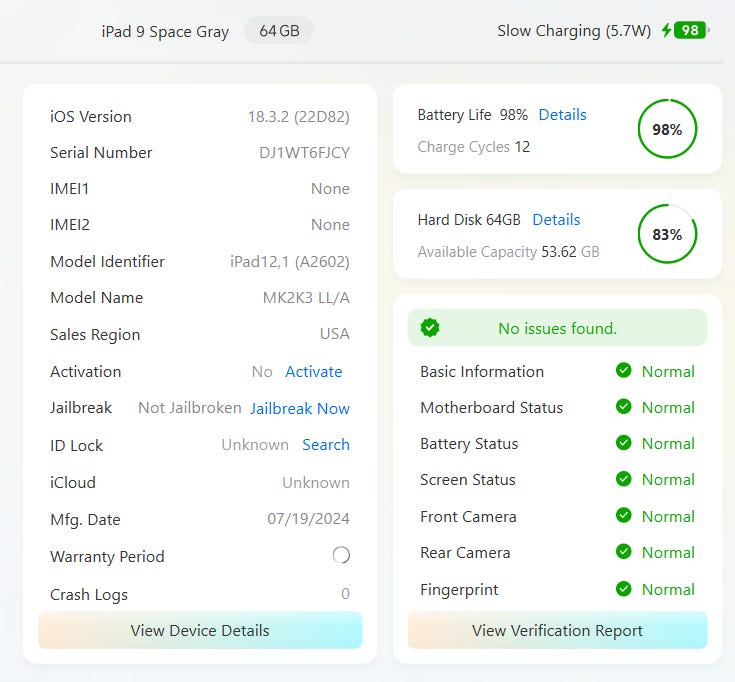
Task: Click the green check icon for Front Camera
Action: (623, 515)
